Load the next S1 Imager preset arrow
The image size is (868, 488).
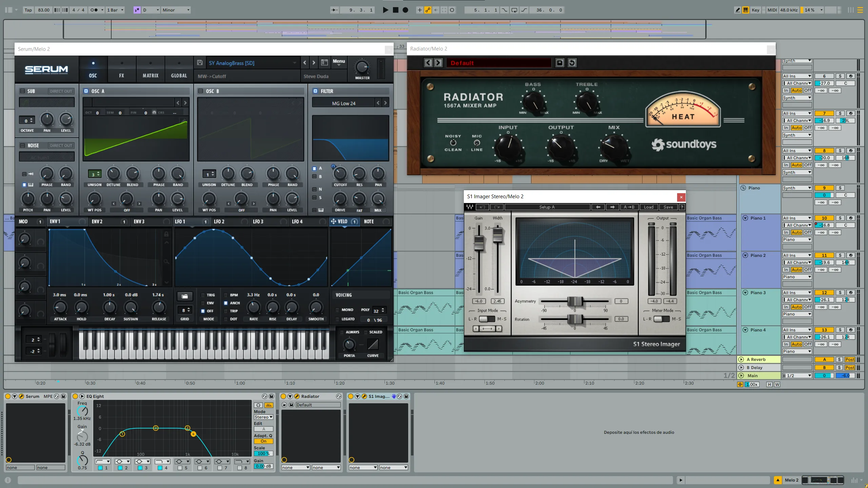click(x=612, y=207)
